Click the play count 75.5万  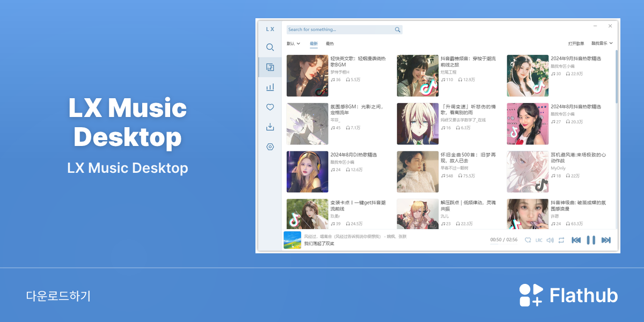(466, 176)
